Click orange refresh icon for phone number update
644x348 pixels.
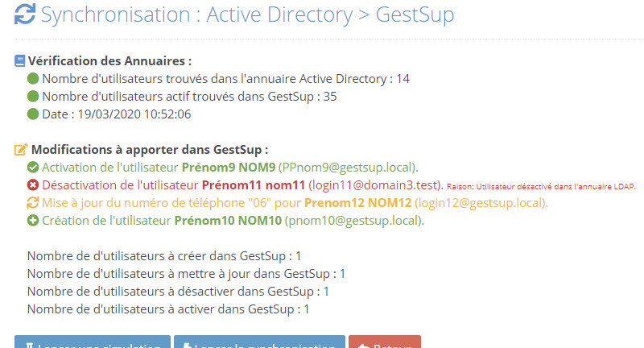coord(33,202)
